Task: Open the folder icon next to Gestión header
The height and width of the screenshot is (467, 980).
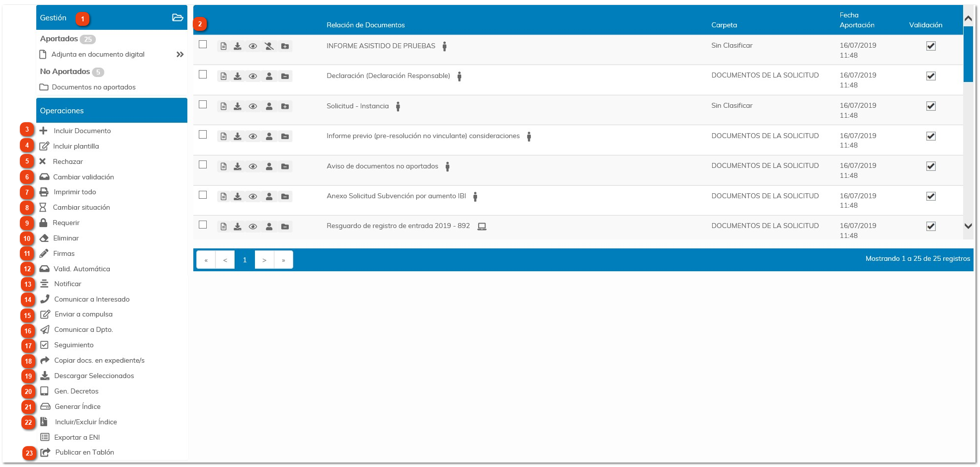Action: [x=178, y=16]
